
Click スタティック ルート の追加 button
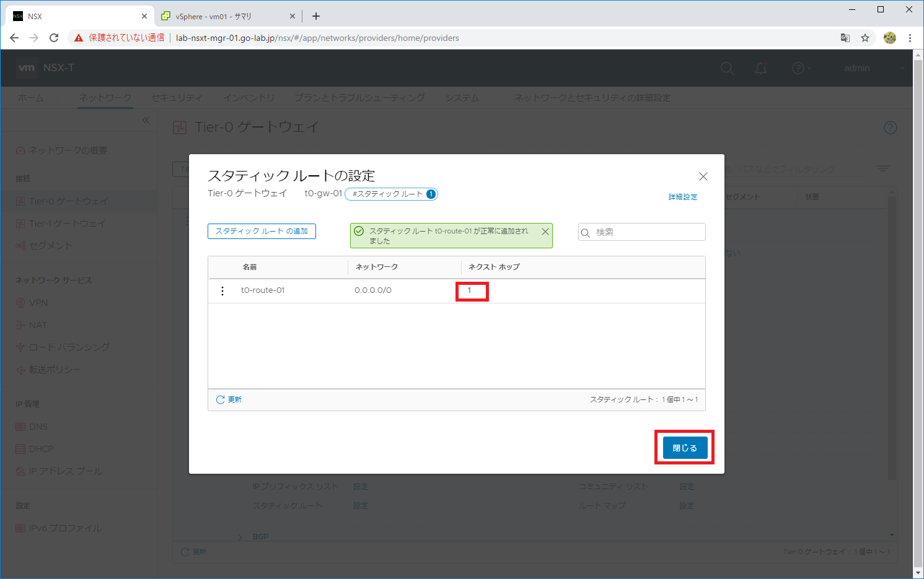[262, 231]
